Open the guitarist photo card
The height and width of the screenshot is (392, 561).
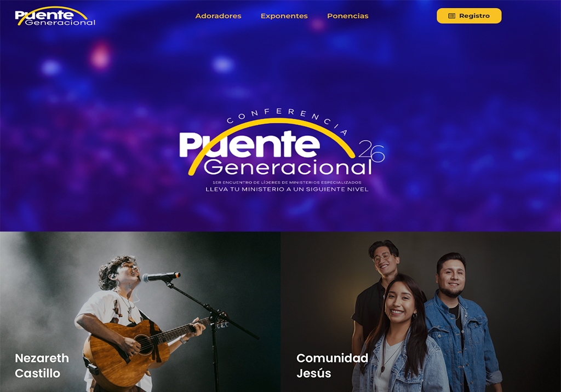140,312
